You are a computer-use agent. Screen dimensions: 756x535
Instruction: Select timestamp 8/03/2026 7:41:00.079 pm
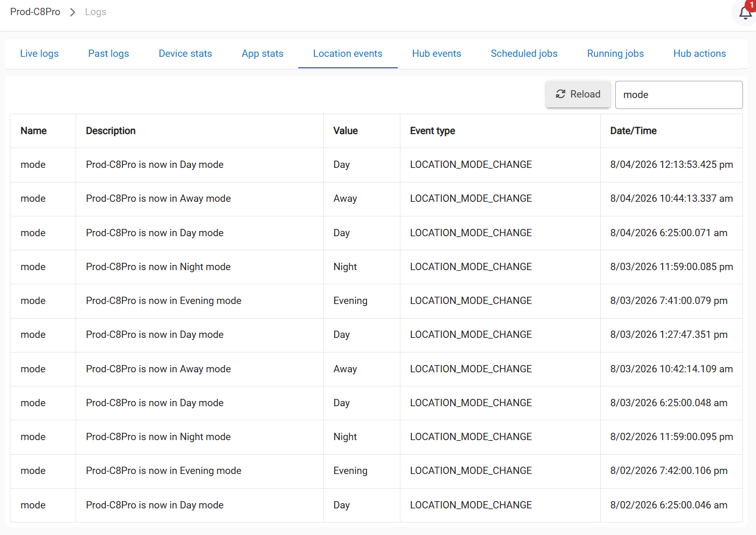point(668,301)
